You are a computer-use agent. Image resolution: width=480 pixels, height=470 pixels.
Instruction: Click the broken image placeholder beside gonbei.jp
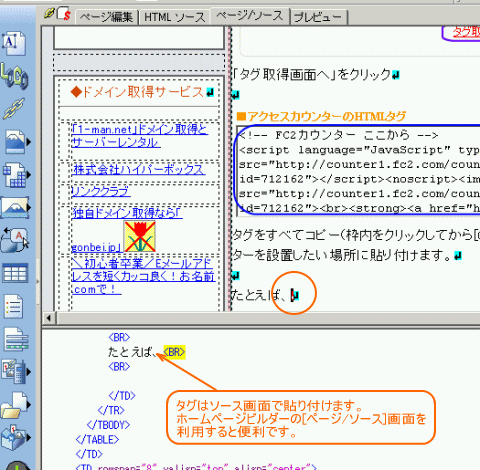click(x=140, y=236)
